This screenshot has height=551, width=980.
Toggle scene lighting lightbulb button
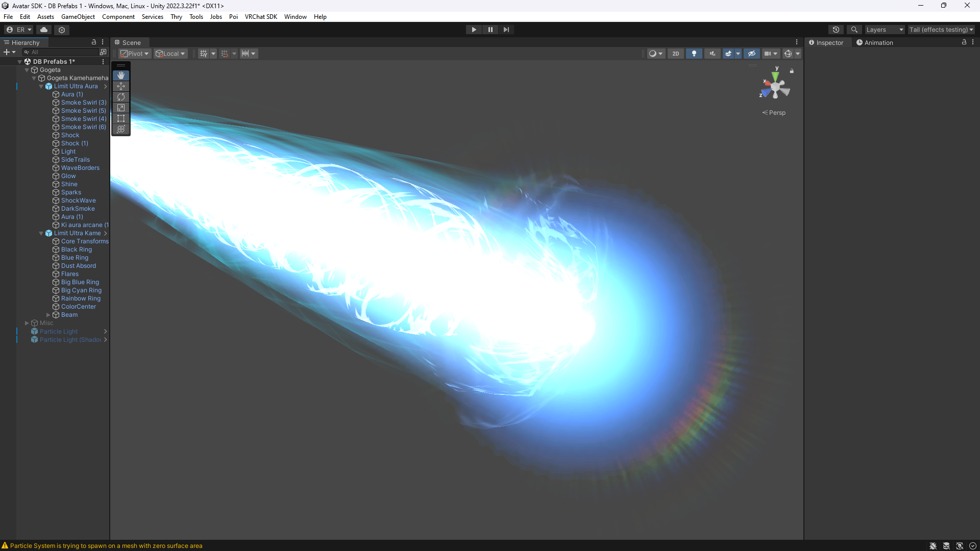(694, 54)
